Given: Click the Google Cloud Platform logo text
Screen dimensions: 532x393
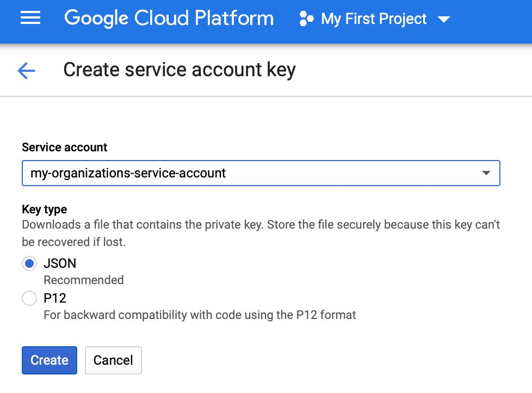Looking at the screenshot, I should coord(169,19).
